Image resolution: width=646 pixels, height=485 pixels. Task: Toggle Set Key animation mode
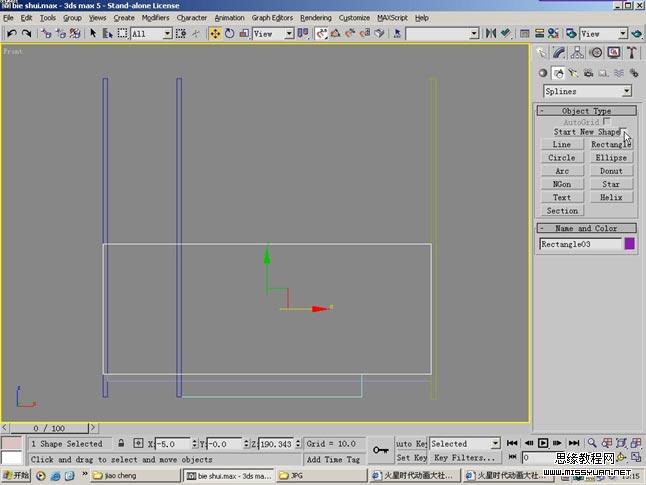tap(411, 458)
